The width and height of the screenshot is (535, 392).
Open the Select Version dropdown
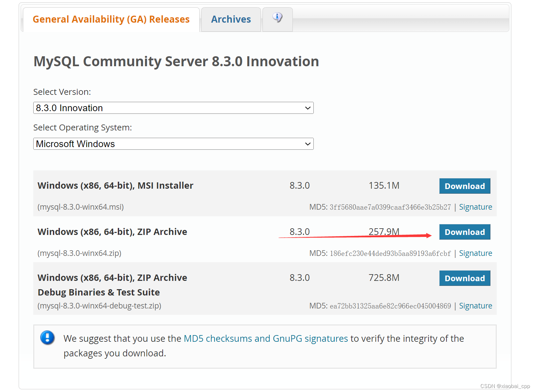173,108
